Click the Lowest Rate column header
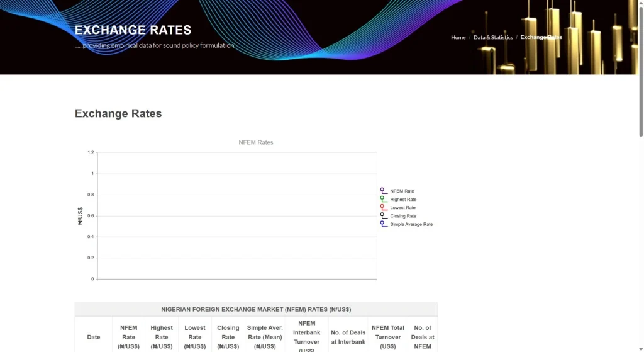This screenshot has height=352, width=644. pos(195,337)
